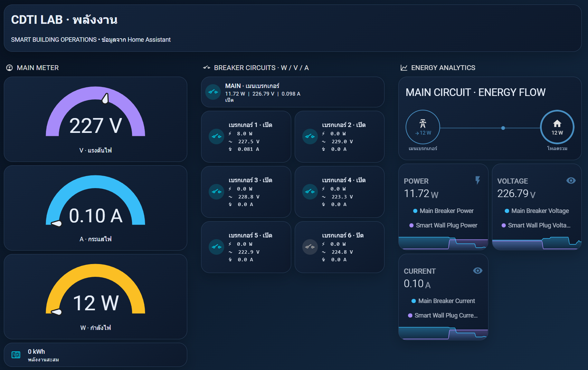Click the gauge icon next to MAIN METER

[9, 68]
